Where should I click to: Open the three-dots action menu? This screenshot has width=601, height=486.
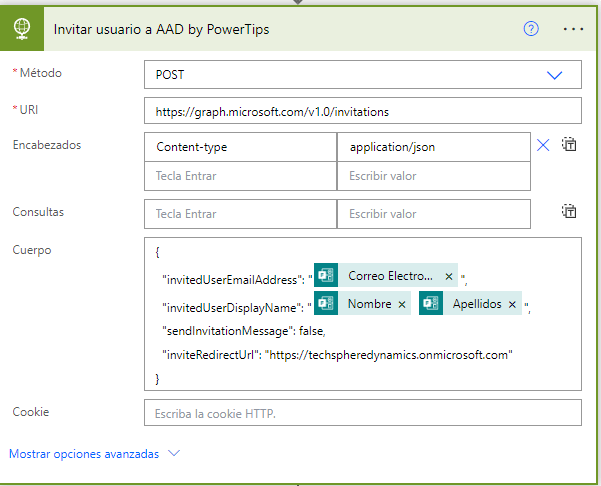pos(572,28)
